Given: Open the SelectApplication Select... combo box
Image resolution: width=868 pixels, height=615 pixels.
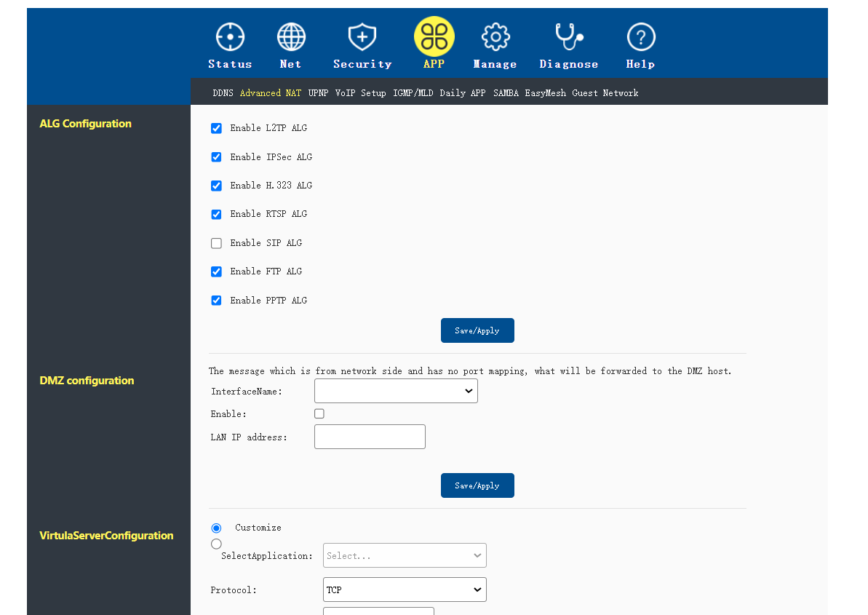Looking at the screenshot, I should click(405, 555).
